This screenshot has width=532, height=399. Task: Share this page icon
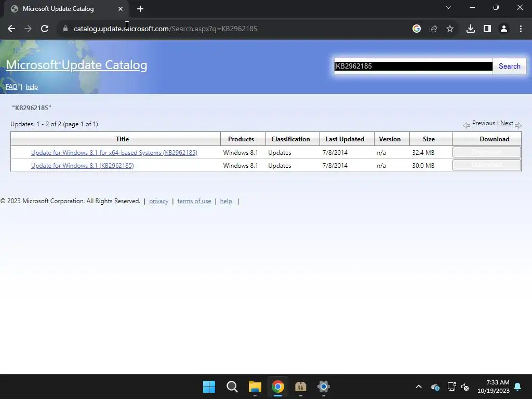433,29
